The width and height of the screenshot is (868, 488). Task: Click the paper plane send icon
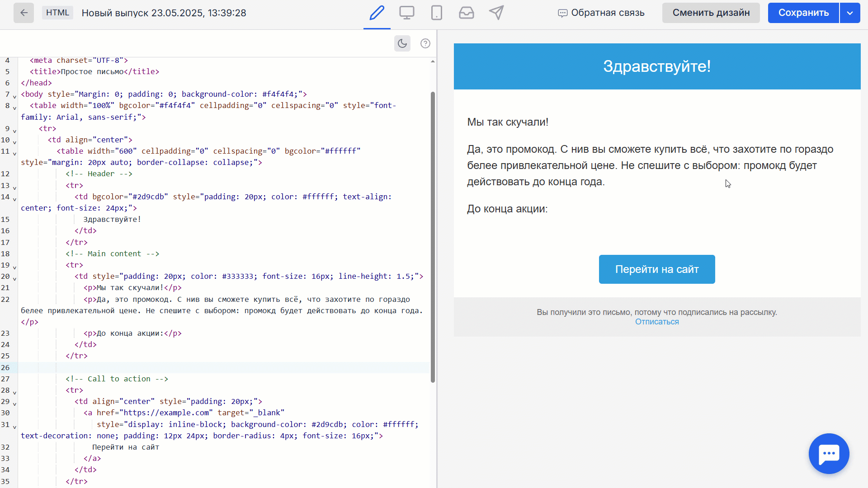click(x=496, y=13)
